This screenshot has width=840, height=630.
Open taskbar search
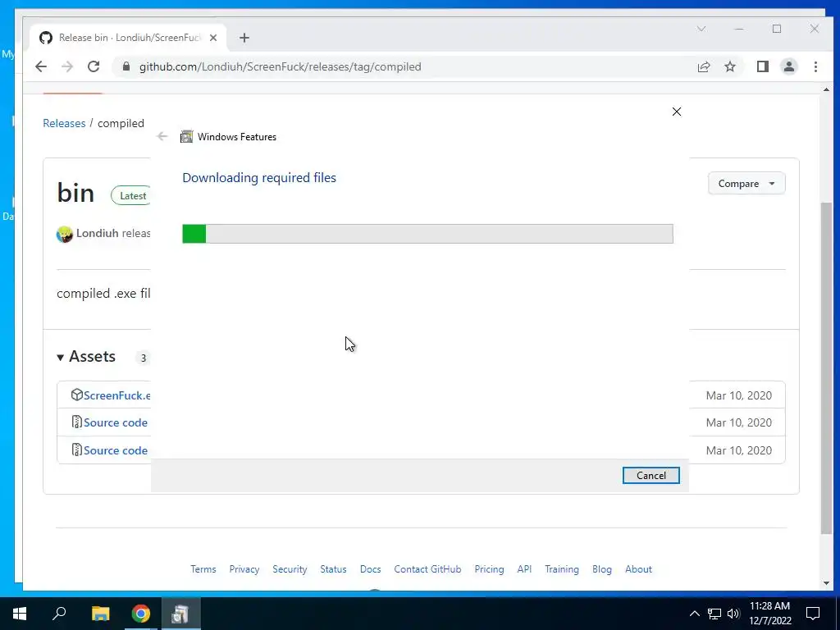(59, 614)
